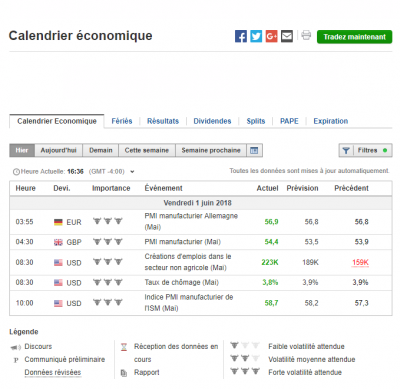This screenshot has width=400, height=389.
Task: Open the custom date calendar icon
Action: tap(254, 150)
